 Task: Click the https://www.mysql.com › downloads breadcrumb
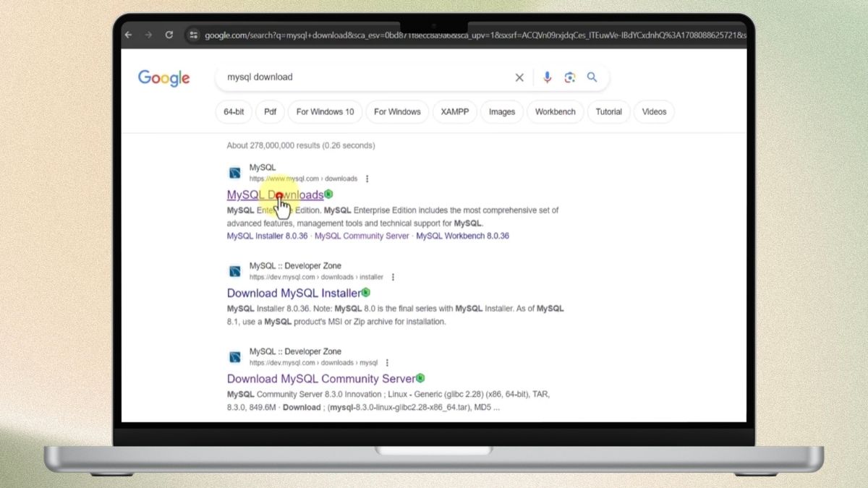click(304, 179)
